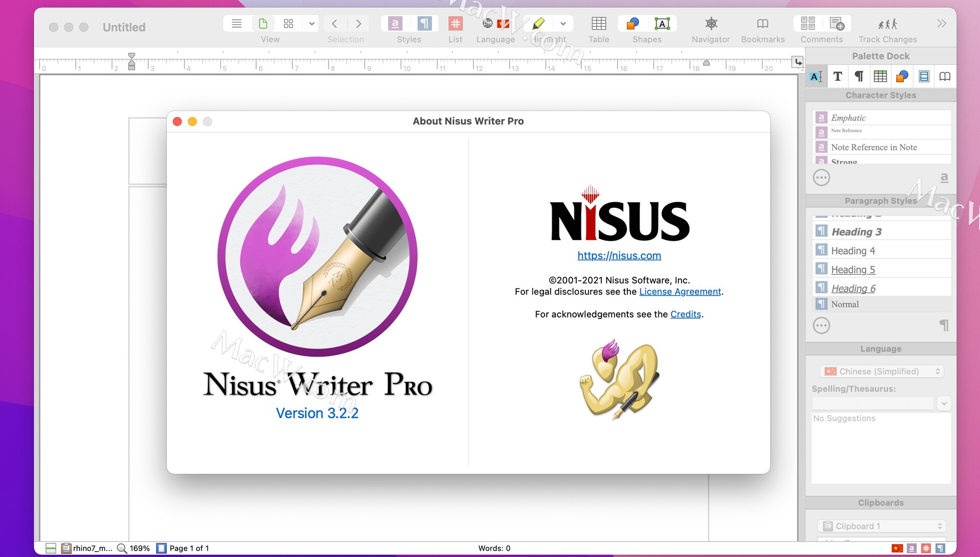This screenshot has height=557, width=980.
Task: Click the paragraph style status bar icon
Action: point(940,548)
